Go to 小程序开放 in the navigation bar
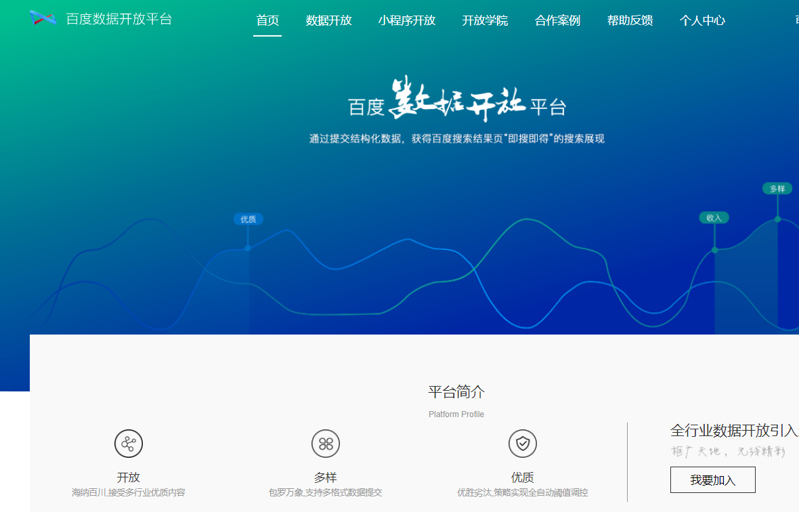Viewport: 799px width, 514px height. [407, 20]
